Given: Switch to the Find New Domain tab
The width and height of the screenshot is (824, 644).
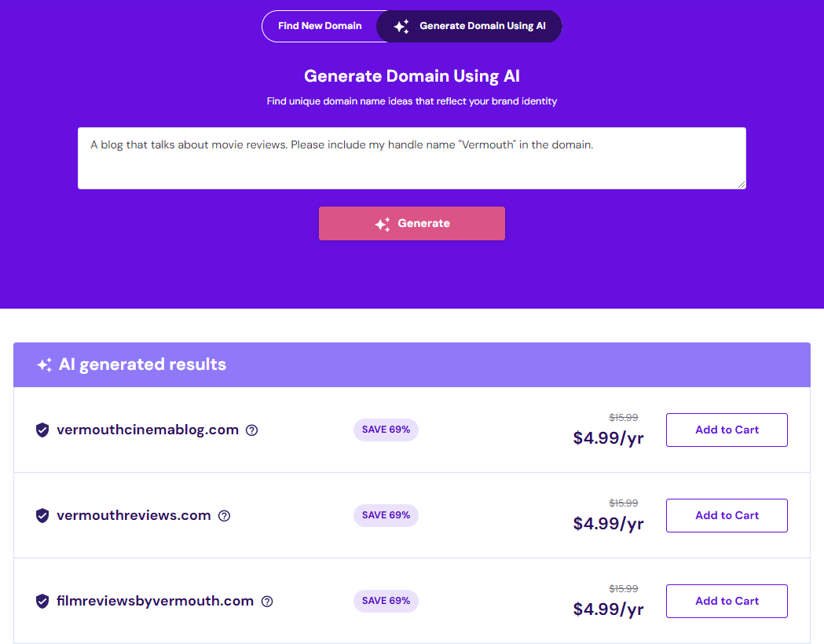Looking at the screenshot, I should [320, 26].
